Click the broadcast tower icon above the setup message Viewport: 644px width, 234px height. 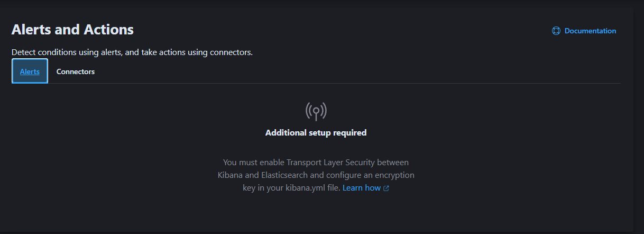pos(316,111)
